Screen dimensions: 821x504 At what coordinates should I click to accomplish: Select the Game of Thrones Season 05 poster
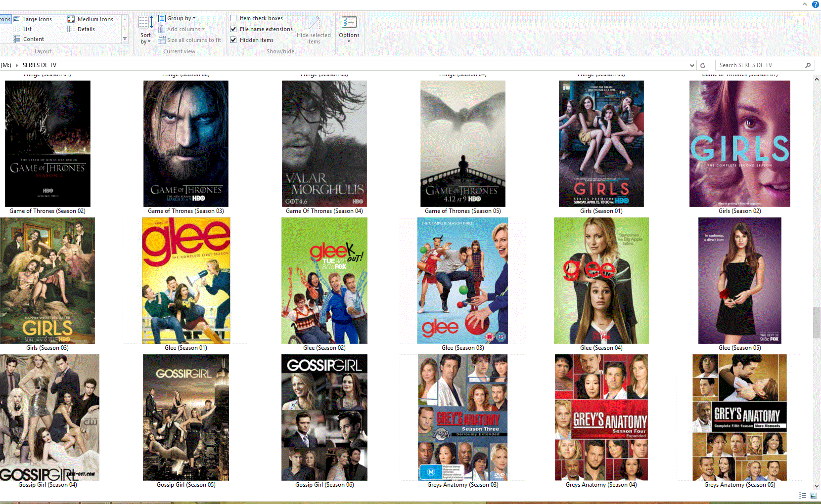[463, 144]
